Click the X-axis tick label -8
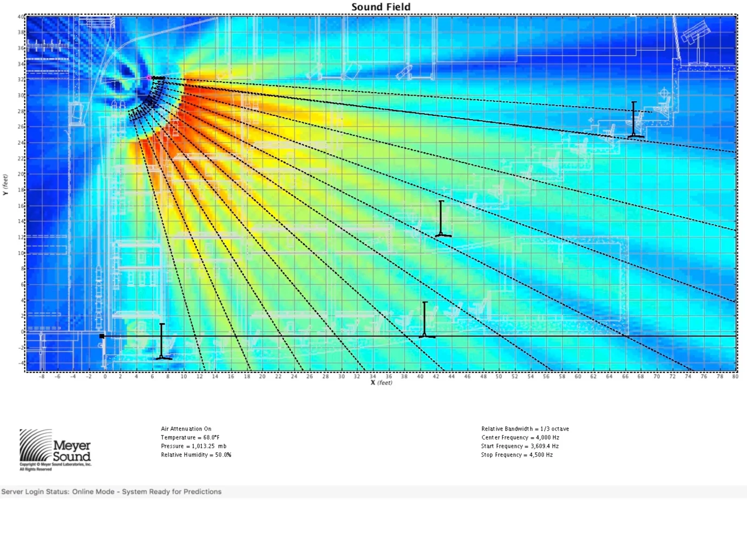747x560 pixels. pos(42,377)
